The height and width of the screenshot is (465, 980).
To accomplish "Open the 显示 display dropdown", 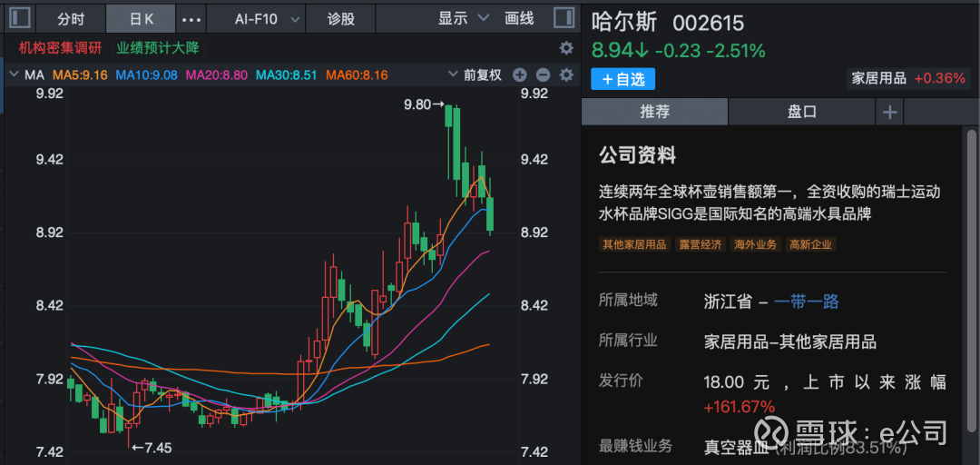I will [x=463, y=18].
